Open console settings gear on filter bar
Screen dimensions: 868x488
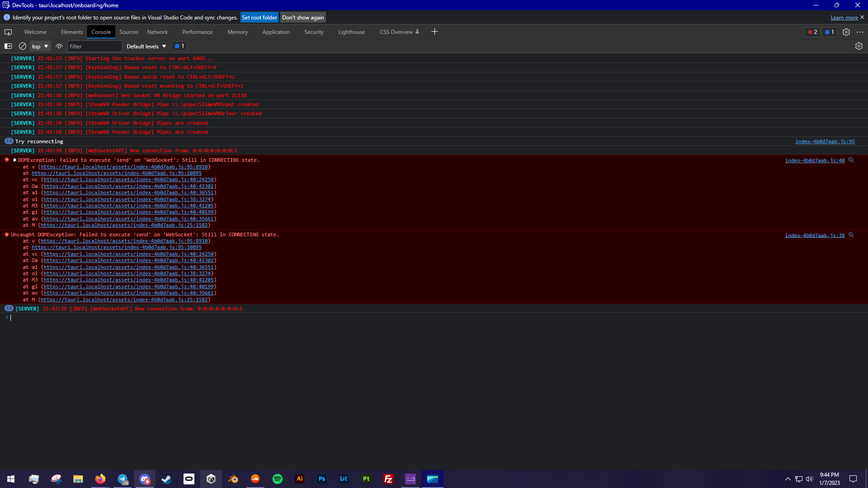[859, 46]
